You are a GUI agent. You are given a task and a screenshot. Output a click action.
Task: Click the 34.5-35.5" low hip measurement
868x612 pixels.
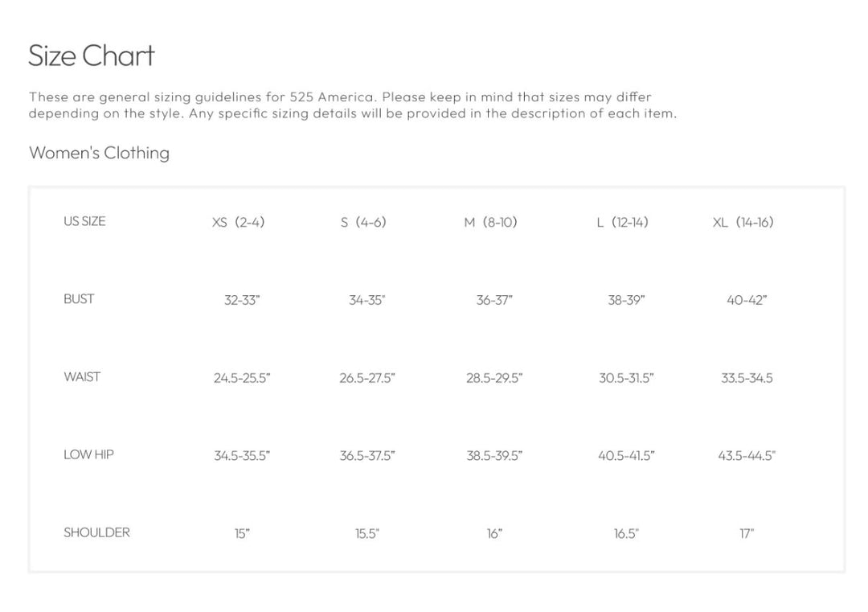[x=242, y=456]
